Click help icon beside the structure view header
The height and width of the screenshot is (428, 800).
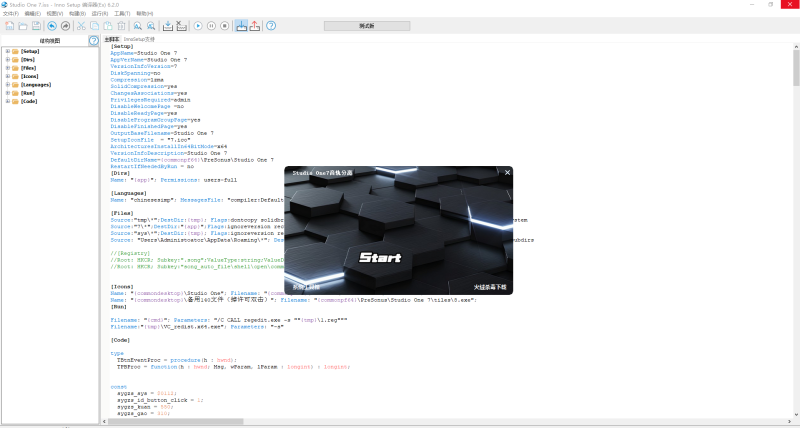click(x=94, y=40)
